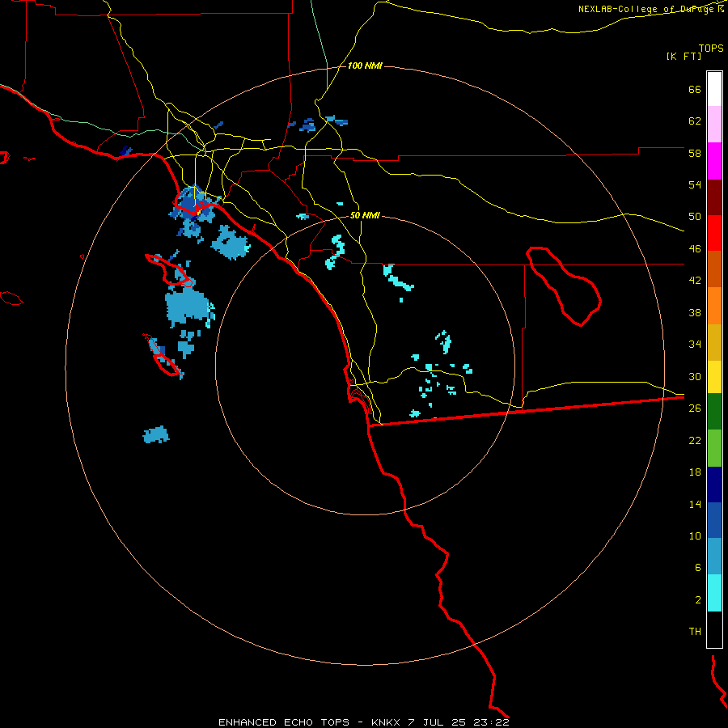Click the bright red legend swatch

[x=714, y=233]
